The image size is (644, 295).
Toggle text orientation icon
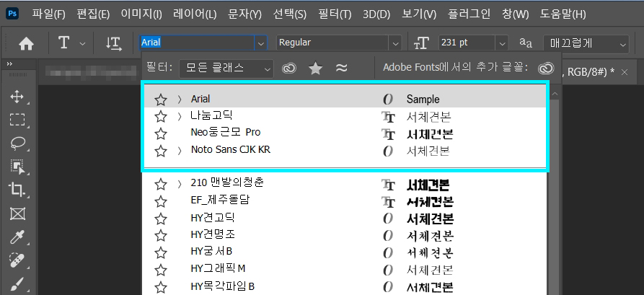pos(114,43)
